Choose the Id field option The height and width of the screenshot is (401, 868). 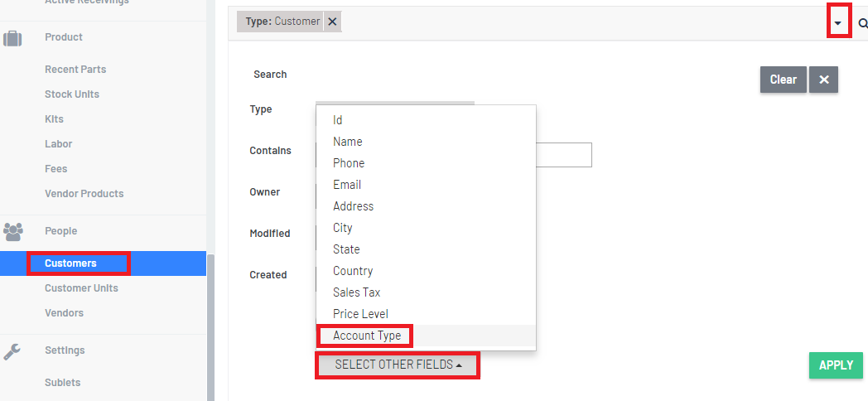coord(338,119)
